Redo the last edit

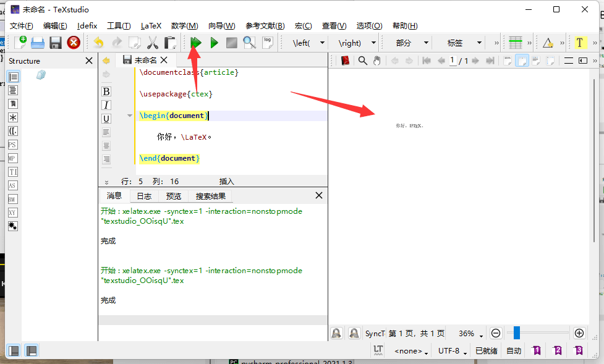pos(117,43)
